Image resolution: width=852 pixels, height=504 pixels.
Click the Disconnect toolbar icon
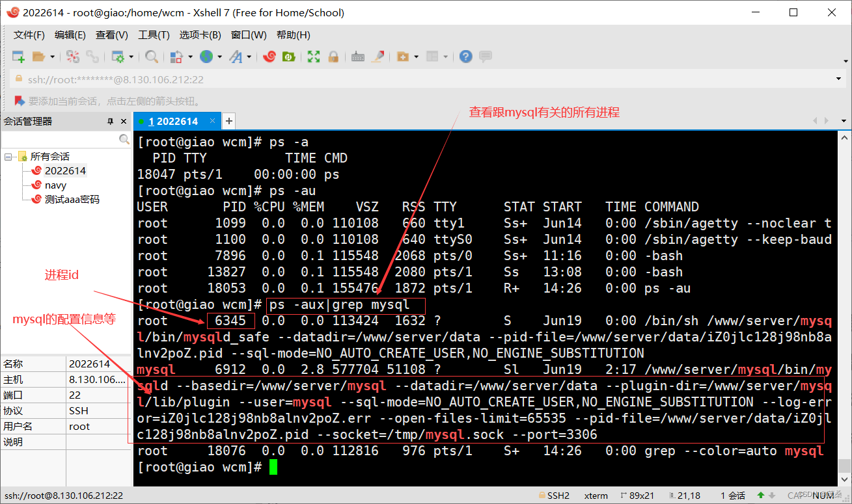coord(73,57)
